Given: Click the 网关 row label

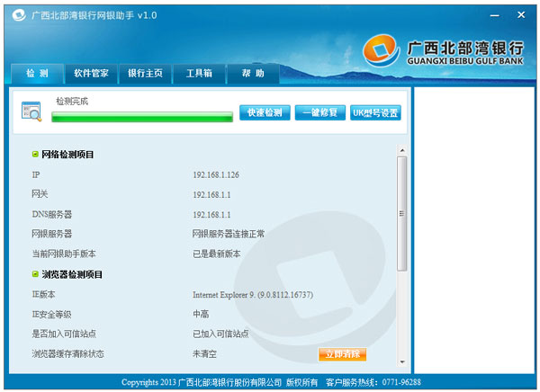Looking at the screenshot, I should (x=40, y=194).
